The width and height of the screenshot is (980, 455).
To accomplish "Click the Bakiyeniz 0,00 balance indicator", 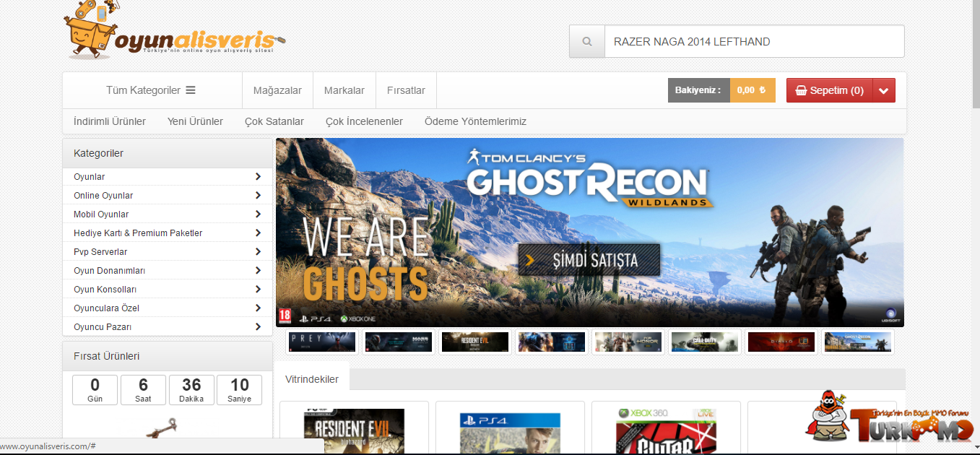I will [x=721, y=90].
